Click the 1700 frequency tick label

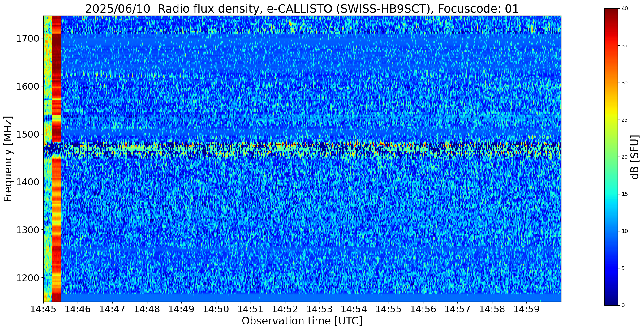28,39
